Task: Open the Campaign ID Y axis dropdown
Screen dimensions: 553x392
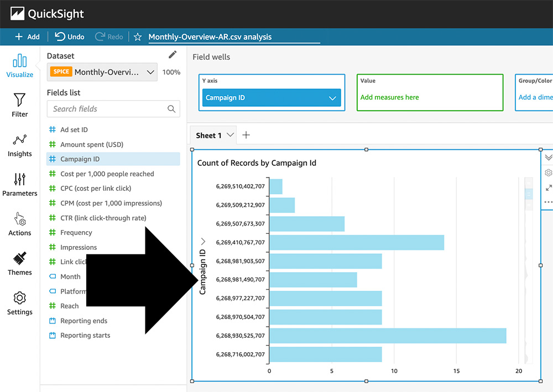Action: pyautogui.click(x=332, y=98)
